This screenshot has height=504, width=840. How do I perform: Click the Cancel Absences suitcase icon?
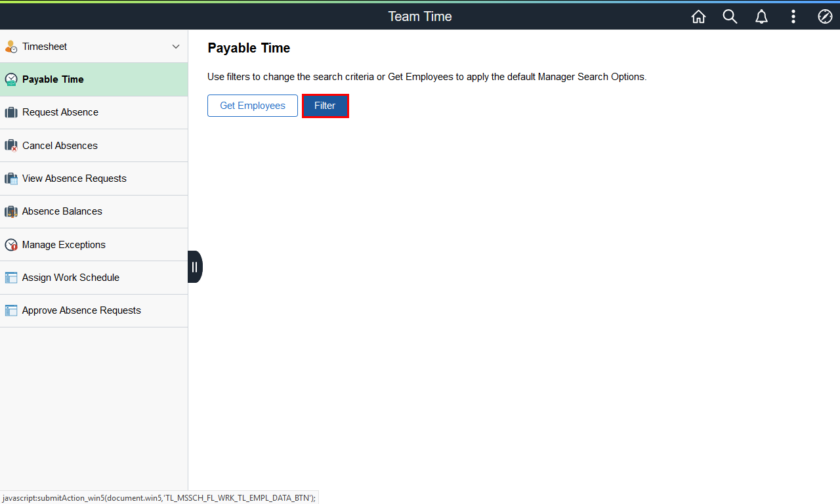(11, 146)
